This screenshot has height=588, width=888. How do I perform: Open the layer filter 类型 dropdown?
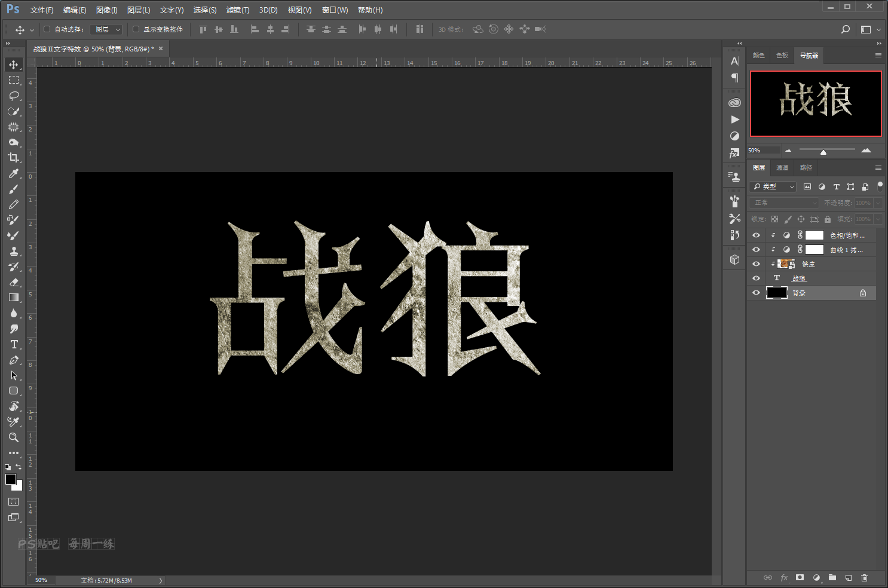(773, 186)
